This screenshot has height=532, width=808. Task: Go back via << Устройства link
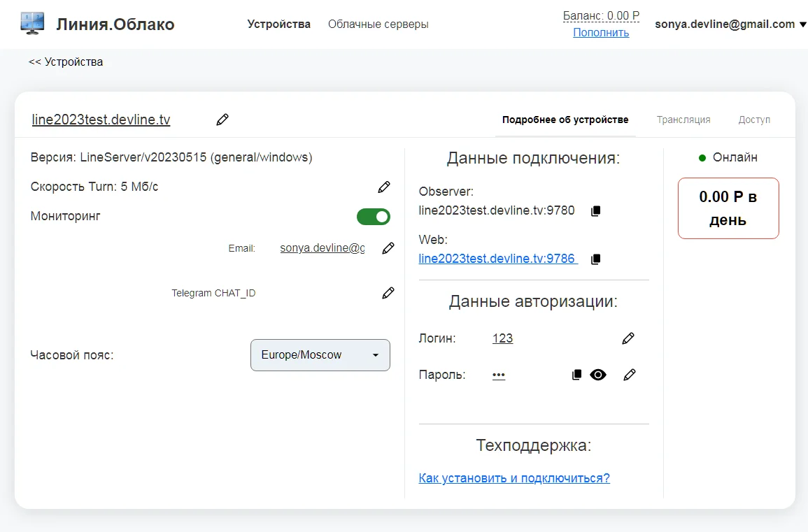pos(66,62)
